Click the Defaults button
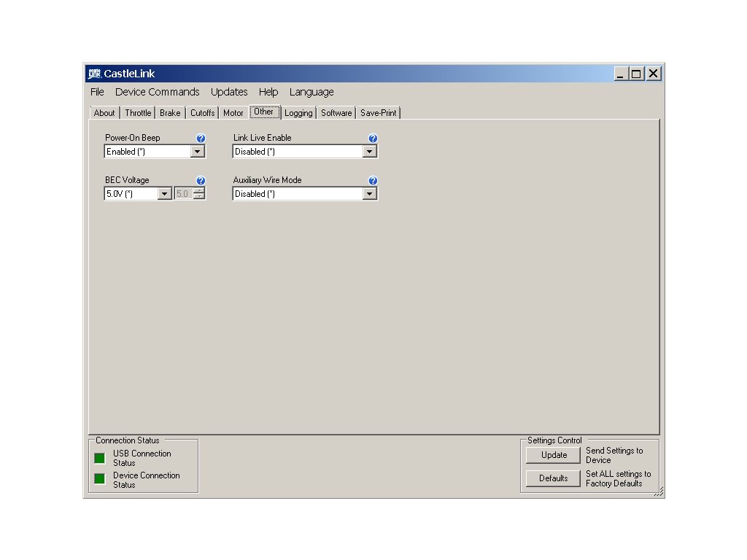This screenshot has height=560, width=747. [554, 478]
